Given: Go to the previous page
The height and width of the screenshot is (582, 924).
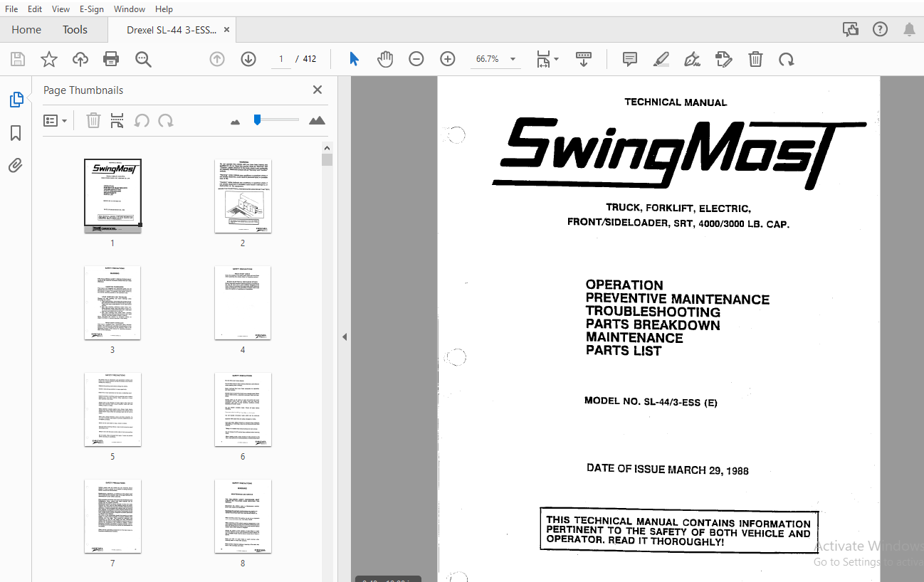Looking at the screenshot, I should click(217, 59).
